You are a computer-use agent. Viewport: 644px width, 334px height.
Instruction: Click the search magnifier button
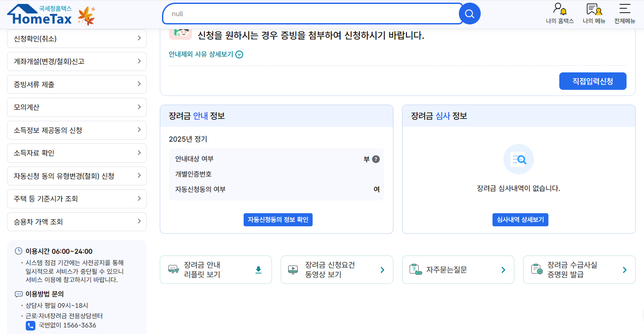[470, 14]
